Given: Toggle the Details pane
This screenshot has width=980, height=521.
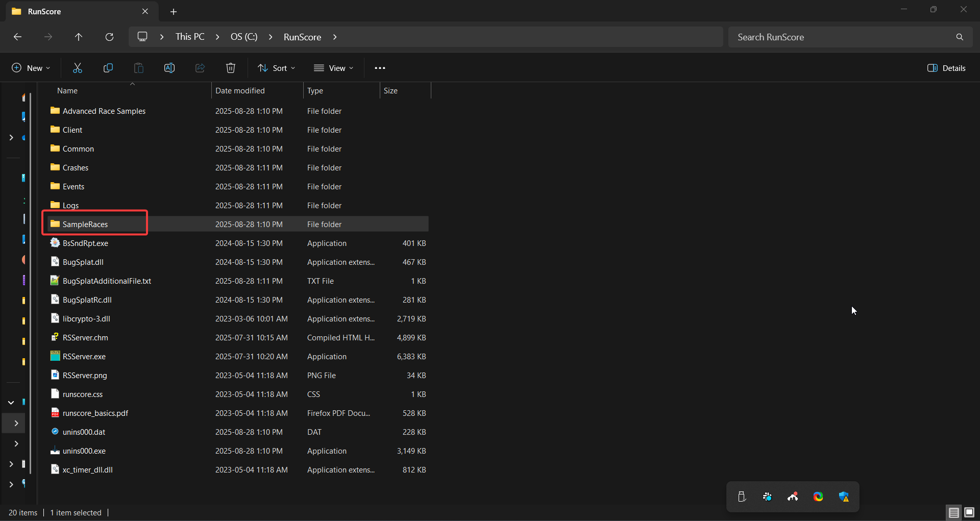Looking at the screenshot, I should (946, 68).
